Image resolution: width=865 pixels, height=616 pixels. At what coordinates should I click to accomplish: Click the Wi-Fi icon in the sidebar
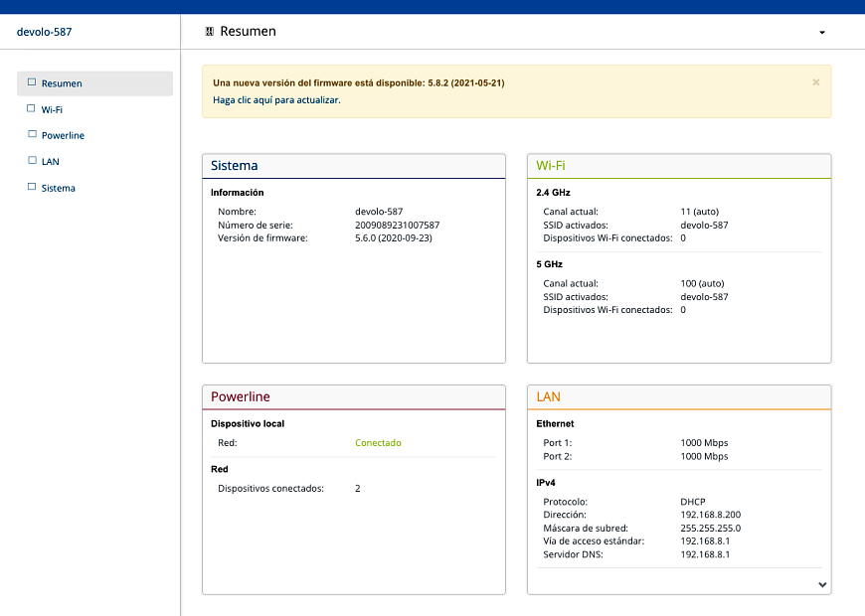(x=31, y=108)
